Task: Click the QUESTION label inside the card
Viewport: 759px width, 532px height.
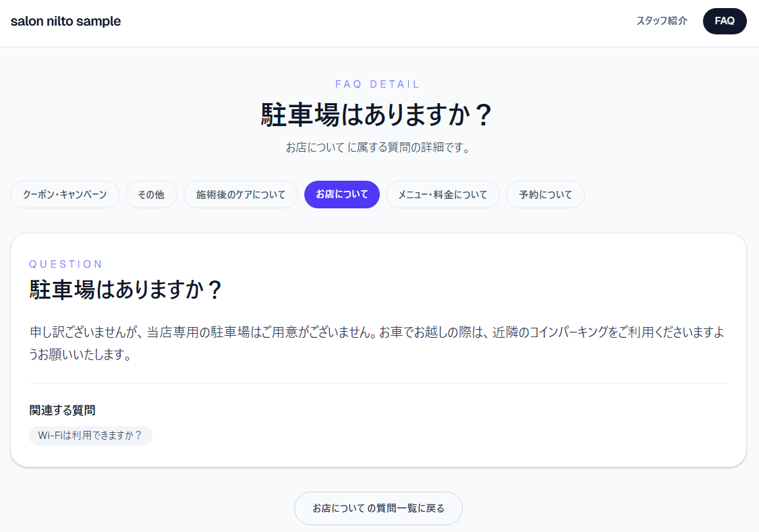Action: pos(66,264)
